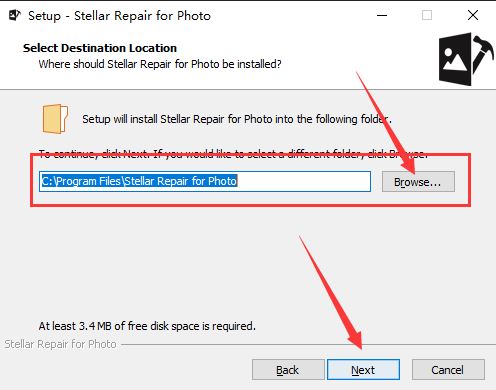Close the Stellar Repair setup window

click(x=473, y=15)
